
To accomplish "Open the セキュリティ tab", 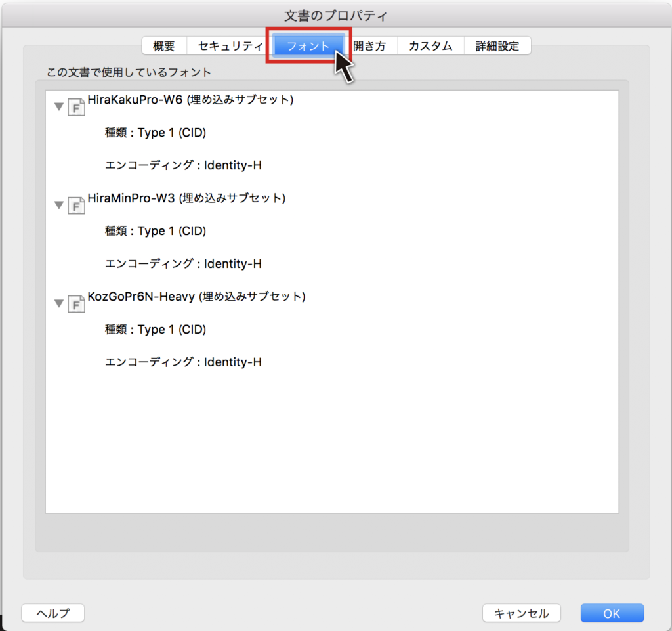I will (230, 46).
